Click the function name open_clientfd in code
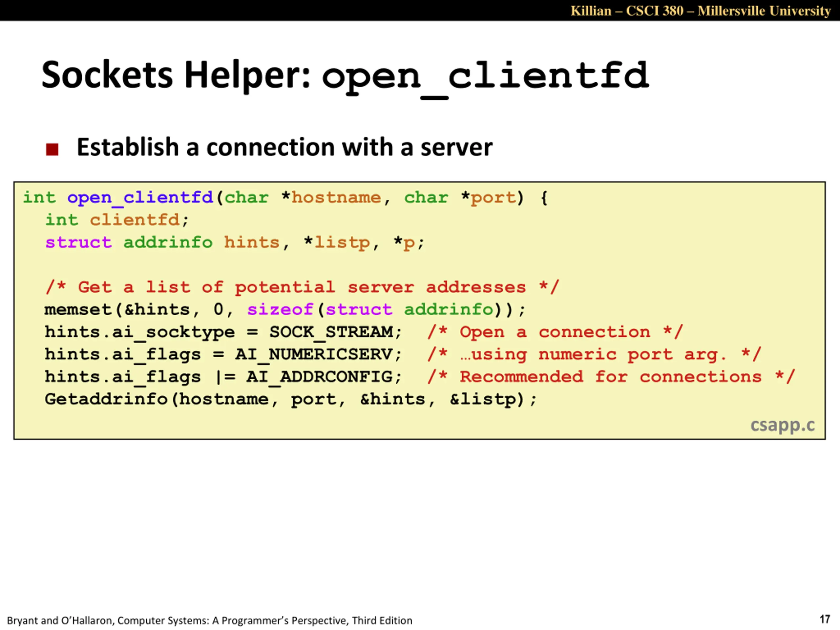Screen dimensions: 840x630 point(140,198)
